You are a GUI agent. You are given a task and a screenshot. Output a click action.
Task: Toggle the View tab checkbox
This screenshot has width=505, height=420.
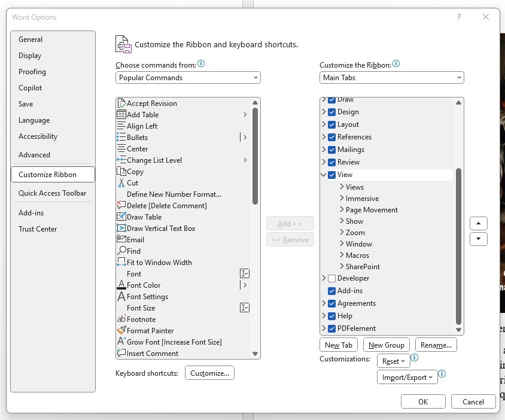pos(331,175)
